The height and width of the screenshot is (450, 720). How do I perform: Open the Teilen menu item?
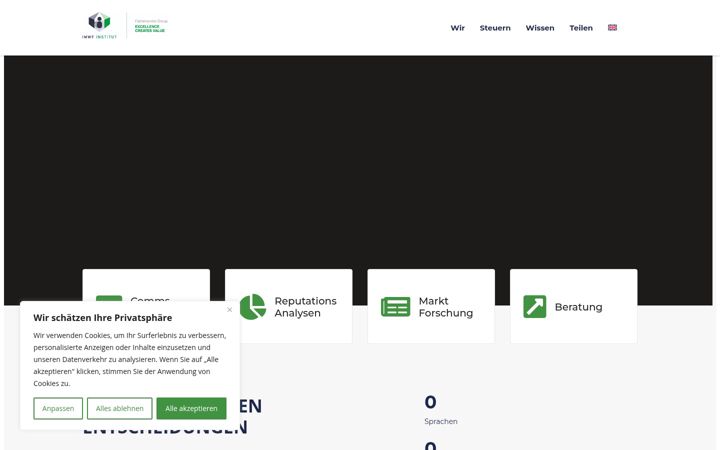(581, 28)
